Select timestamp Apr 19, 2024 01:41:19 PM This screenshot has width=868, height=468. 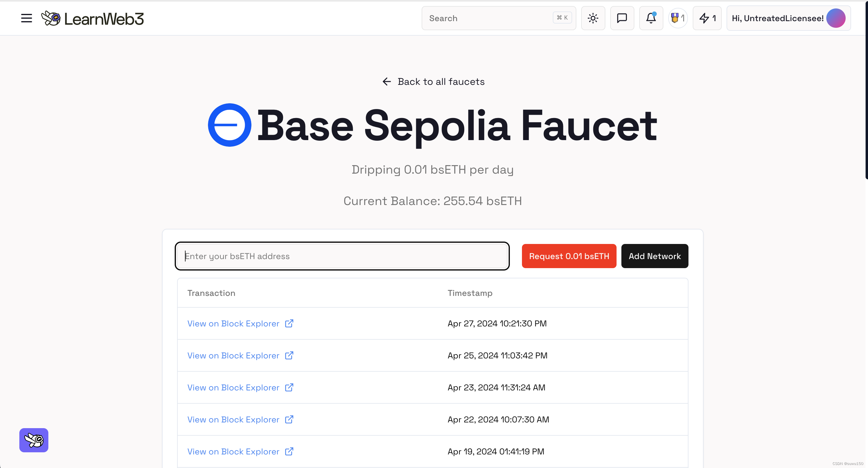click(x=496, y=451)
